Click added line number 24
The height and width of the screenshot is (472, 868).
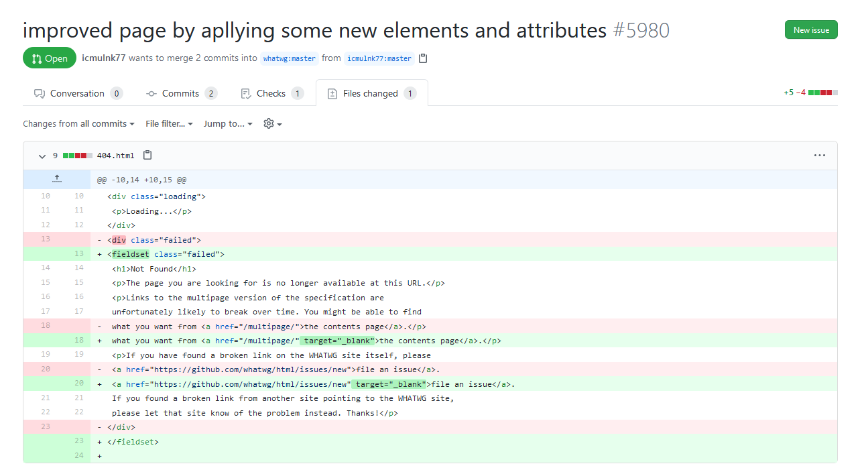pos(79,456)
